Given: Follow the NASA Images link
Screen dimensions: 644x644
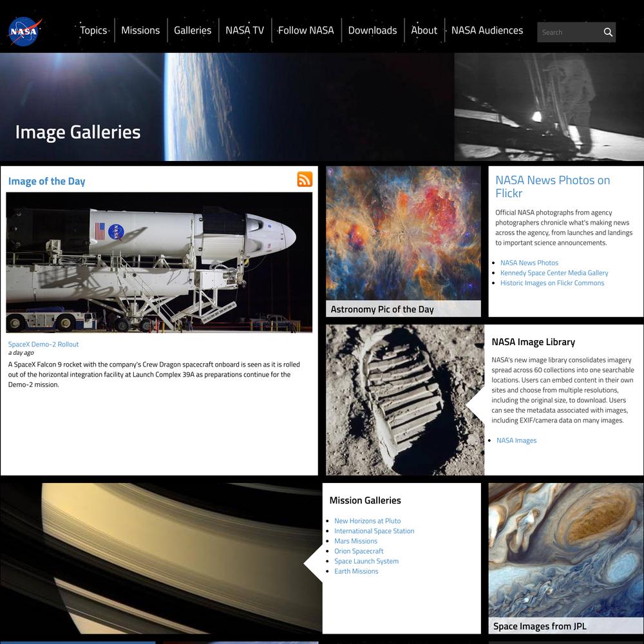Looking at the screenshot, I should [x=516, y=440].
